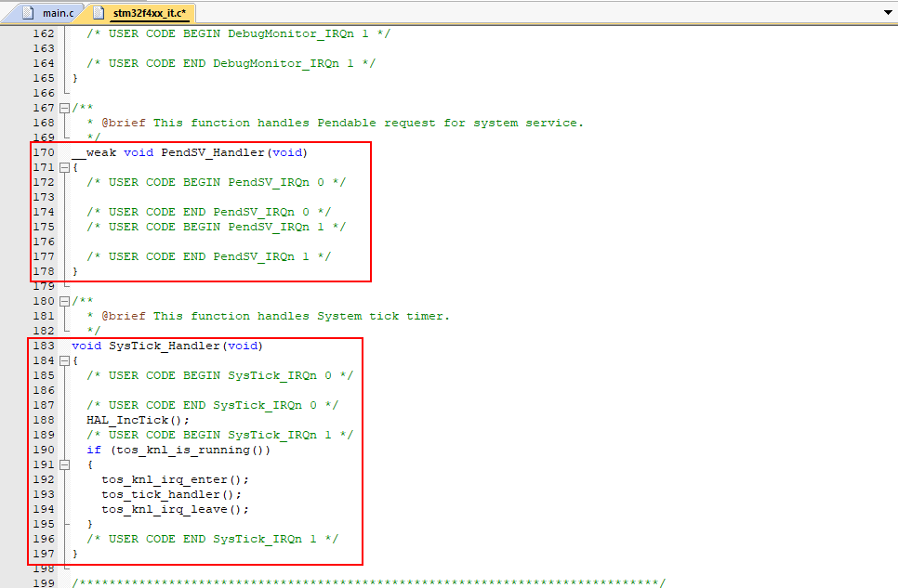Image resolution: width=898 pixels, height=588 pixels.
Task: Click the stm32f4xx_it.c file icon
Action: coord(99,12)
